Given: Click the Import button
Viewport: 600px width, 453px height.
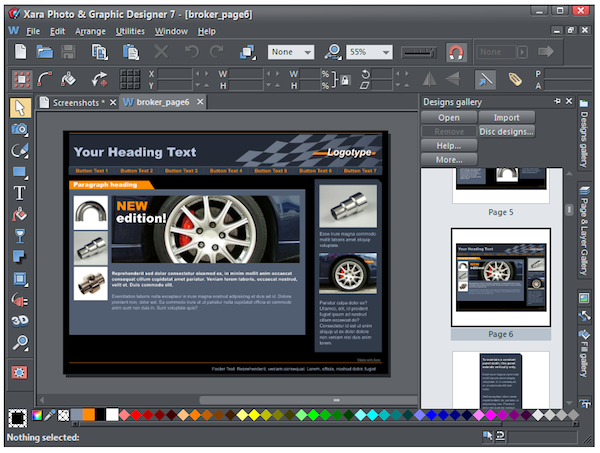Looking at the screenshot, I should pyautogui.click(x=507, y=117).
